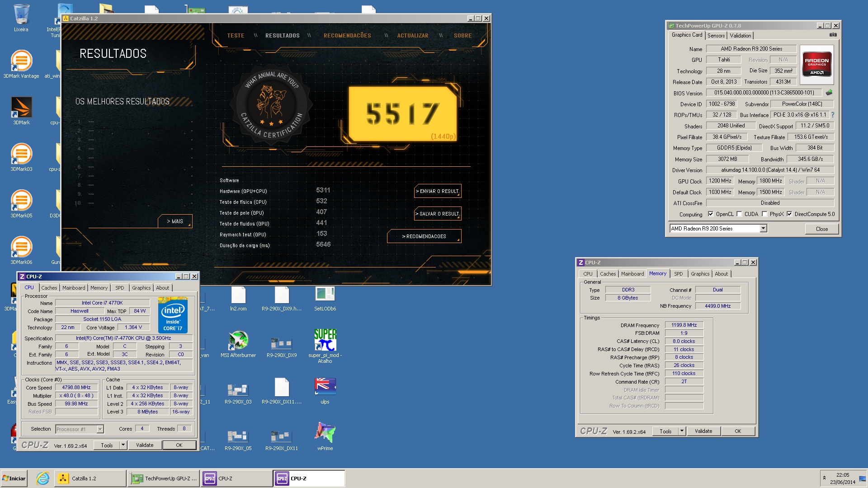Switch to the TESTE tab in Catzilla
Screen dimensions: 868x488
click(x=236, y=36)
